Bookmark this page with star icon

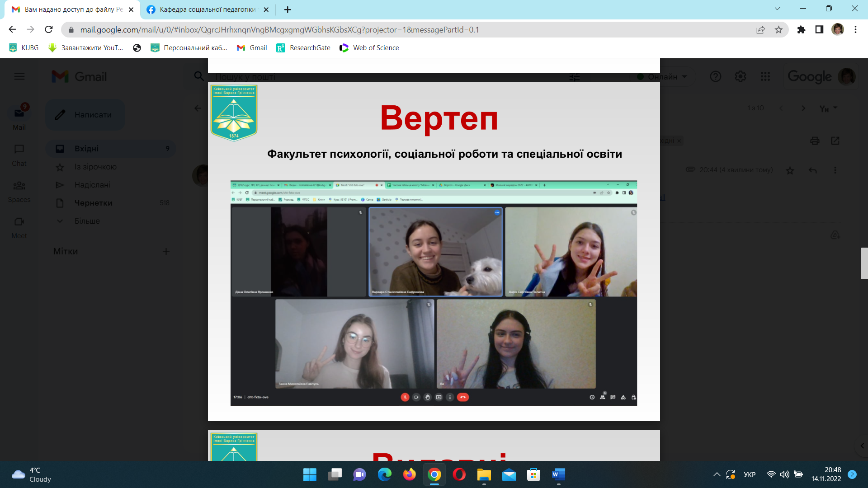pyautogui.click(x=778, y=30)
